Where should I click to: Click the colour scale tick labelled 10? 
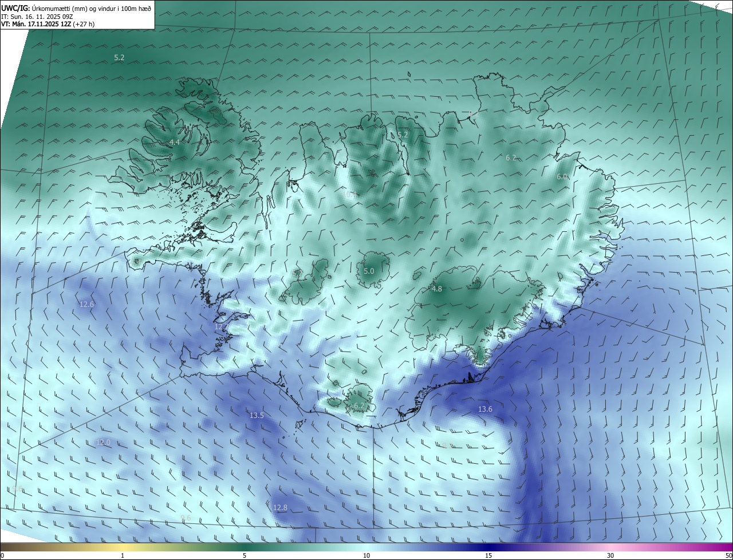366,555
